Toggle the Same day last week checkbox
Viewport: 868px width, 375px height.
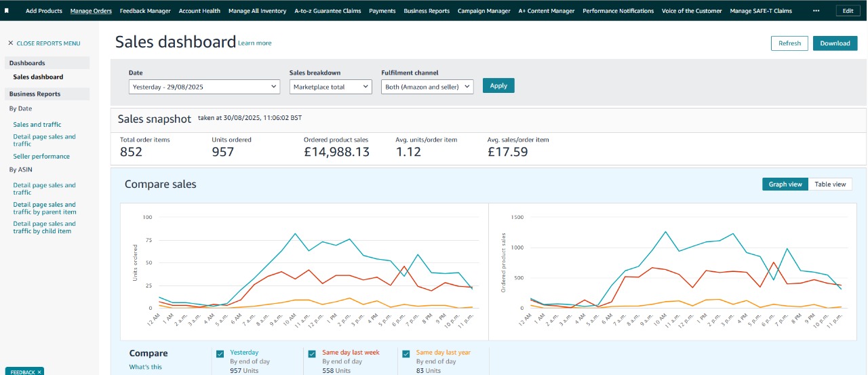click(x=312, y=353)
